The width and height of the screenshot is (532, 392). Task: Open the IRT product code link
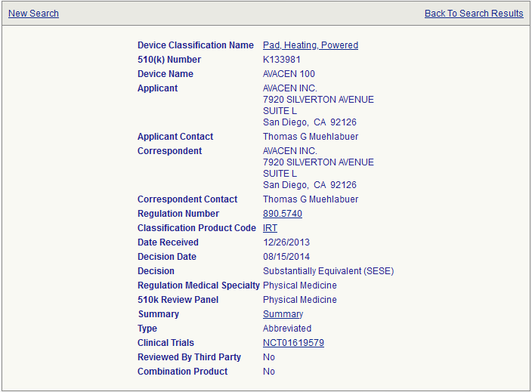point(270,228)
